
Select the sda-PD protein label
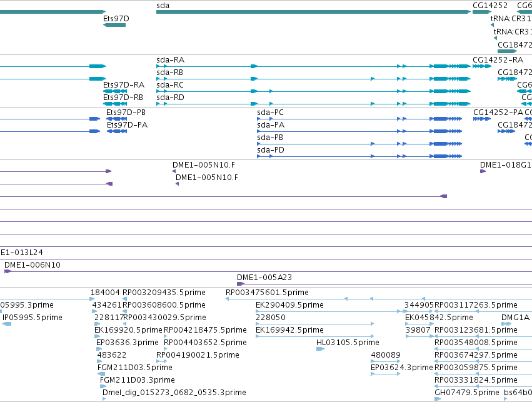coord(271,150)
